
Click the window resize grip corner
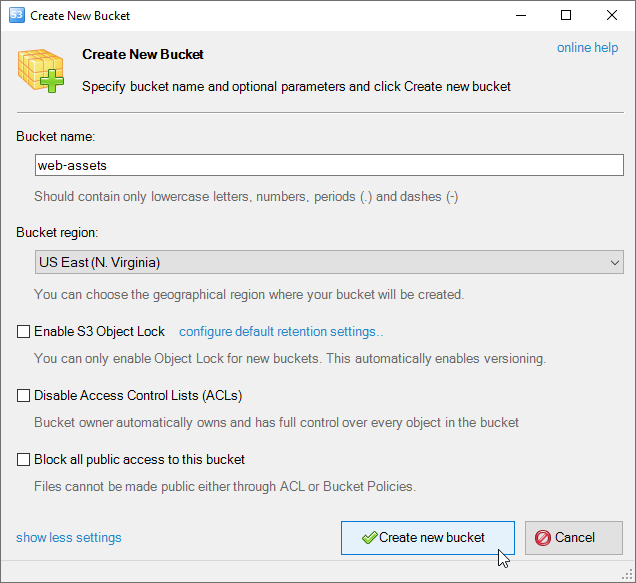(627, 574)
